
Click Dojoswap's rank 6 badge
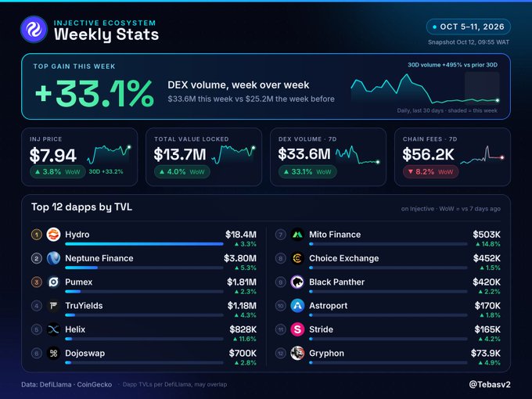pos(37,353)
